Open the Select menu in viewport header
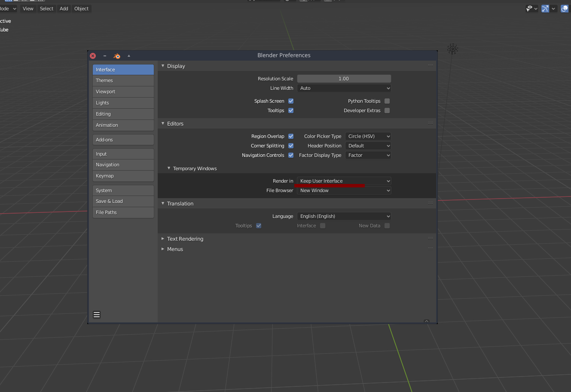Screen dimensions: 571x392 click(46, 9)
